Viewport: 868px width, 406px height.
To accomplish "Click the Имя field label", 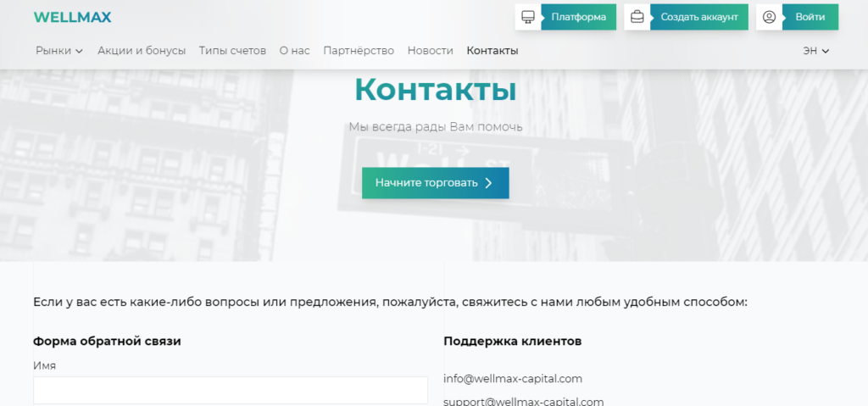I will (44, 365).
